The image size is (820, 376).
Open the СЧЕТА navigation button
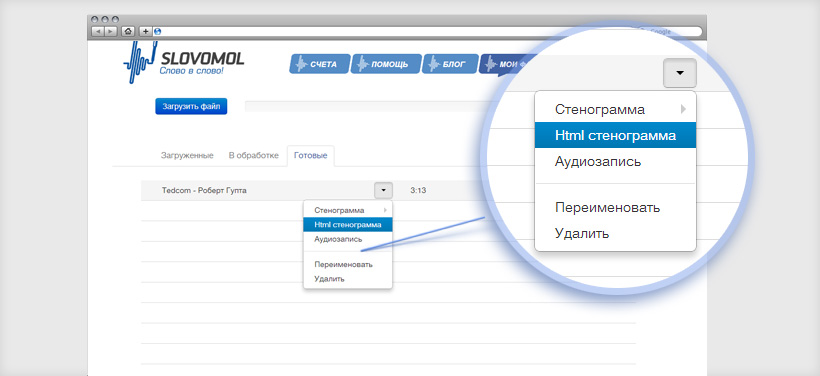[319, 64]
